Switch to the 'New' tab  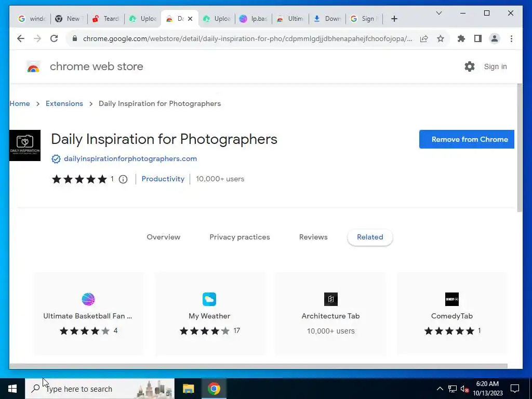click(x=69, y=19)
